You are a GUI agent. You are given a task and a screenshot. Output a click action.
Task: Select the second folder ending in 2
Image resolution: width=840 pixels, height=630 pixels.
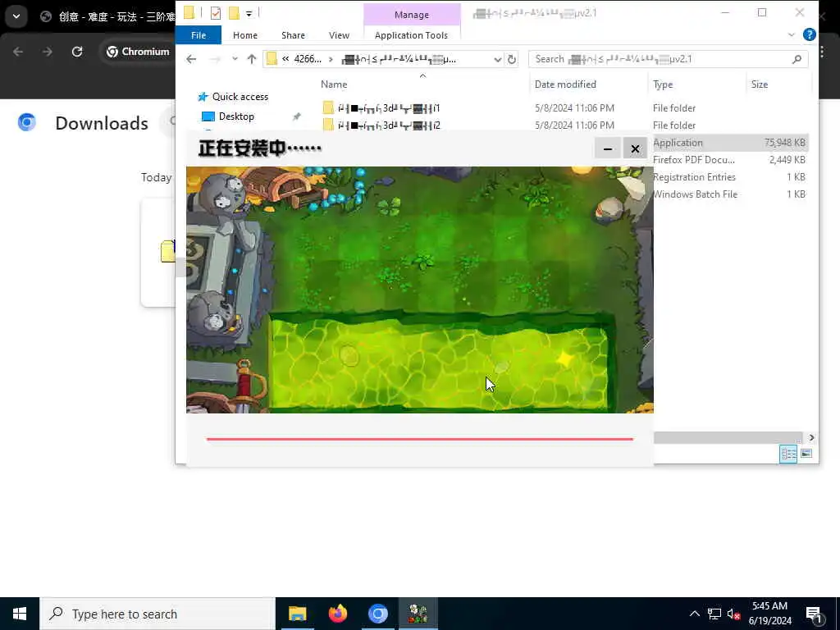[389, 126]
